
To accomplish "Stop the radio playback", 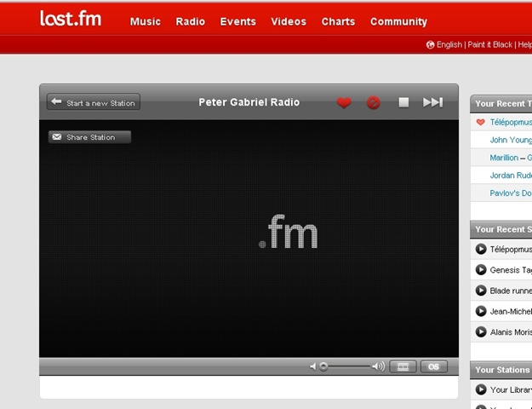I will click(x=403, y=102).
